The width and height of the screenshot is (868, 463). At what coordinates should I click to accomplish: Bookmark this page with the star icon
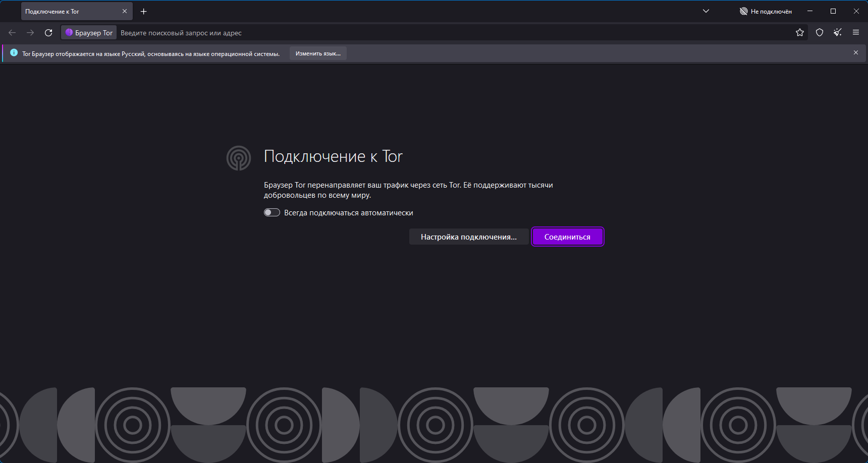[800, 33]
